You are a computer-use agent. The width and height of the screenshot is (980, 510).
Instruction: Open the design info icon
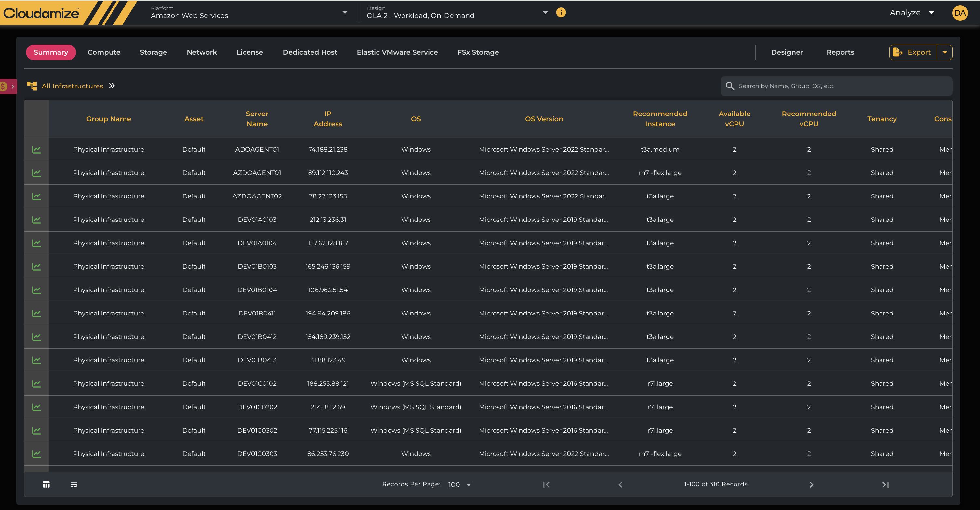(x=561, y=13)
